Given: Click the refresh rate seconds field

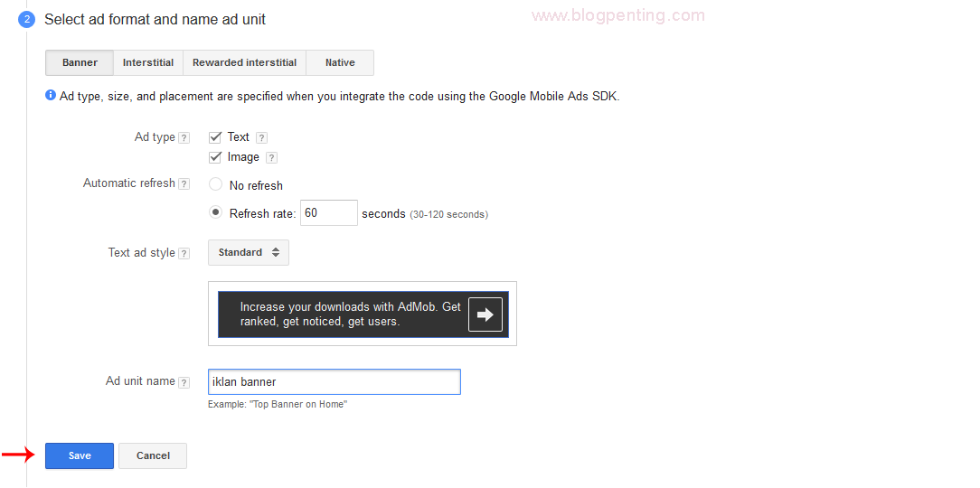Looking at the screenshot, I should coord(328,213).
